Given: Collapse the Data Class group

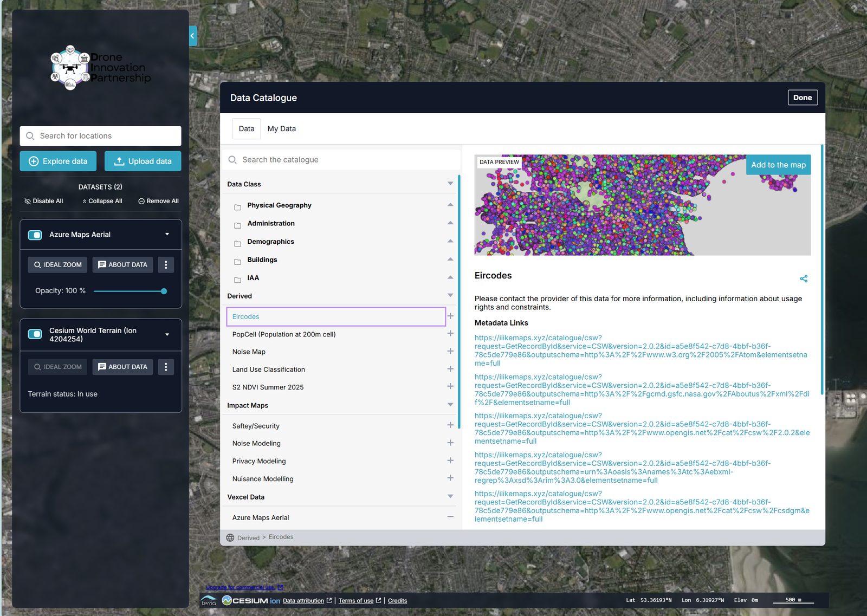Looking at the screenshot, I should 450,184.
